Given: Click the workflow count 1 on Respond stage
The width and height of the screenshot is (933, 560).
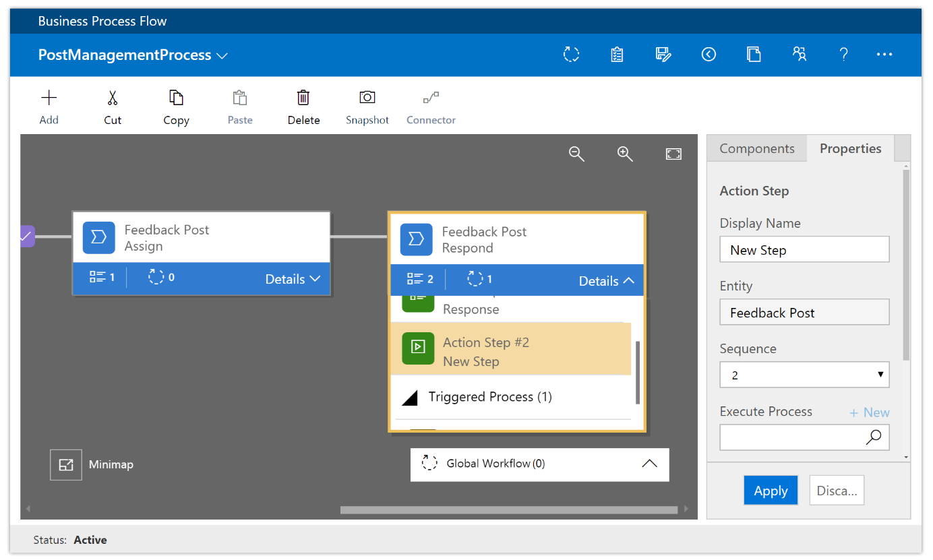Looking at the screenshot, I should point(479,279).
